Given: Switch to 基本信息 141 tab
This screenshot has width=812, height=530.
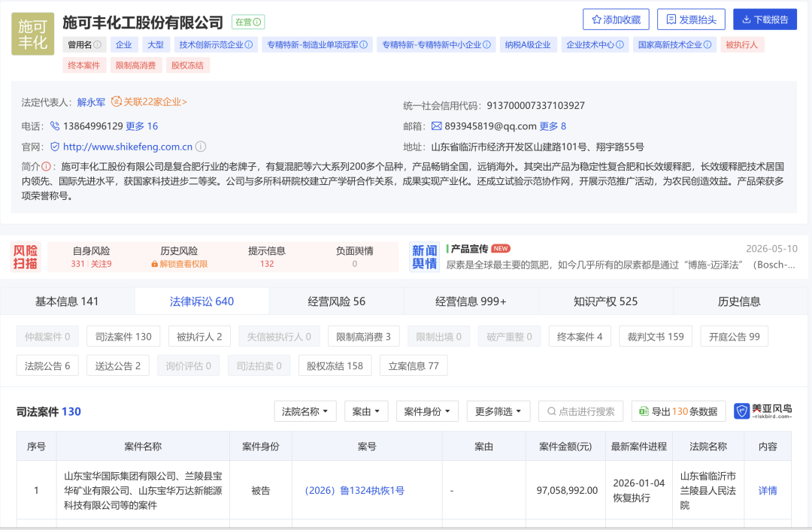Looking at the screenshot, I should point(67,301).
